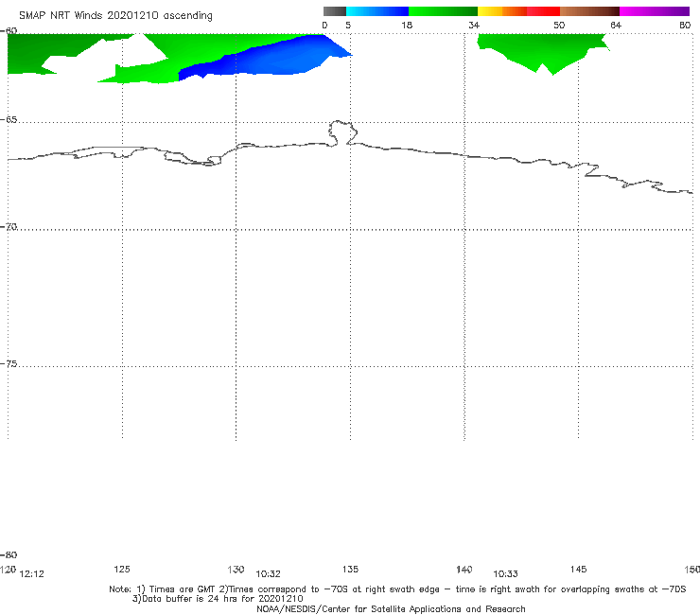Select the magenta colorbar segment past 64
Image resolution: width=700 pixels, height=615 pixels.
(655, 11)
